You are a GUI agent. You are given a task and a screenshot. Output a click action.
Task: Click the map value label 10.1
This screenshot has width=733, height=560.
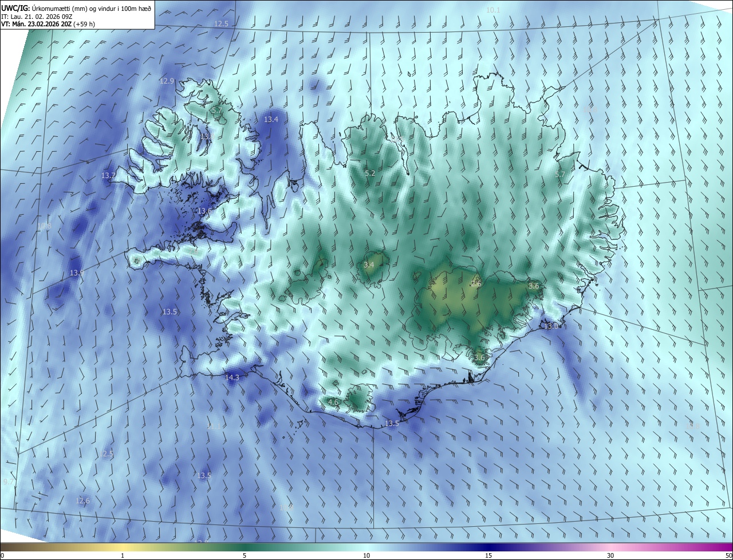[x=493, y=10]
